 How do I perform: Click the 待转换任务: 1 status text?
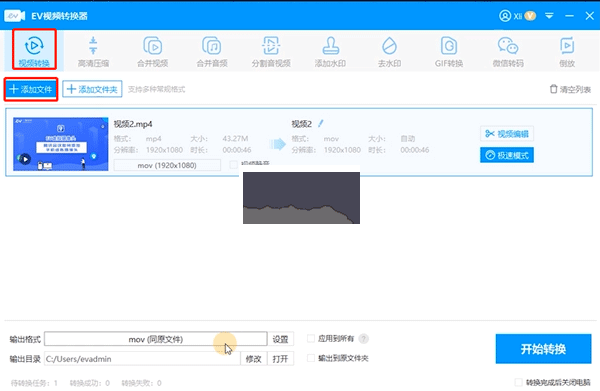(x=34, y=383)
